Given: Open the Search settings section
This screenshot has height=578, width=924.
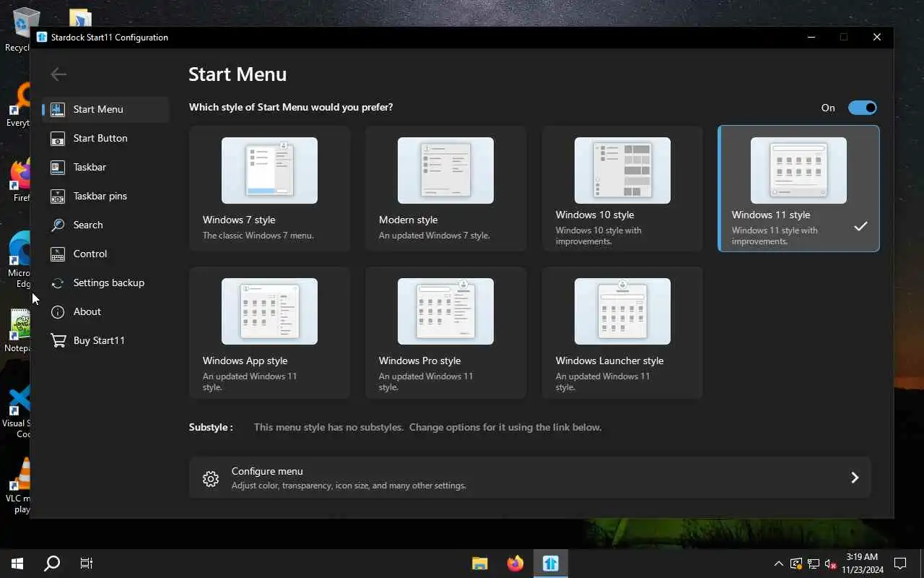Looking at the screenshot, I should [x=105, y=225].
